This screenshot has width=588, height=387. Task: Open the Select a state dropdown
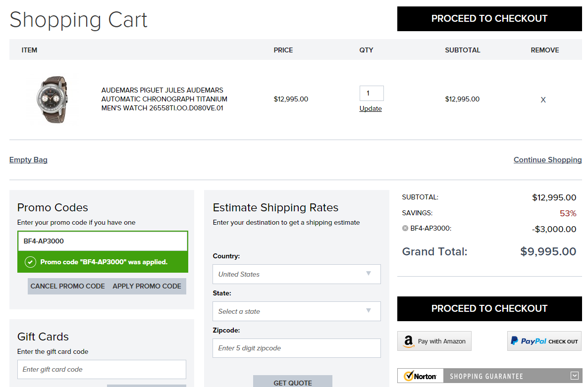(x=297, y=311)
